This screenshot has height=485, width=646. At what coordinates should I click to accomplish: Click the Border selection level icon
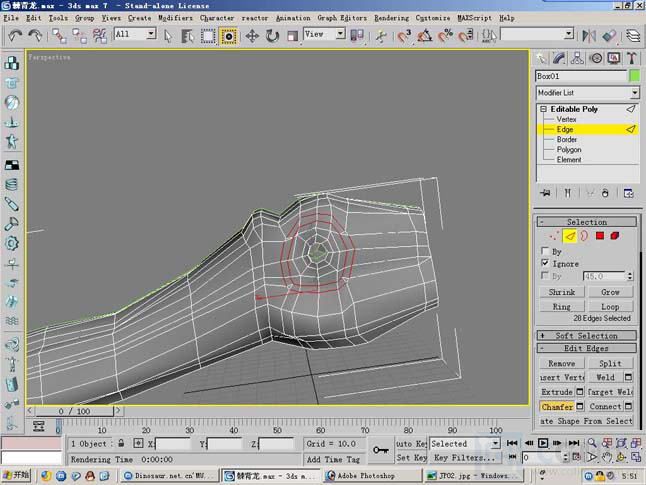tap(584, 236)
